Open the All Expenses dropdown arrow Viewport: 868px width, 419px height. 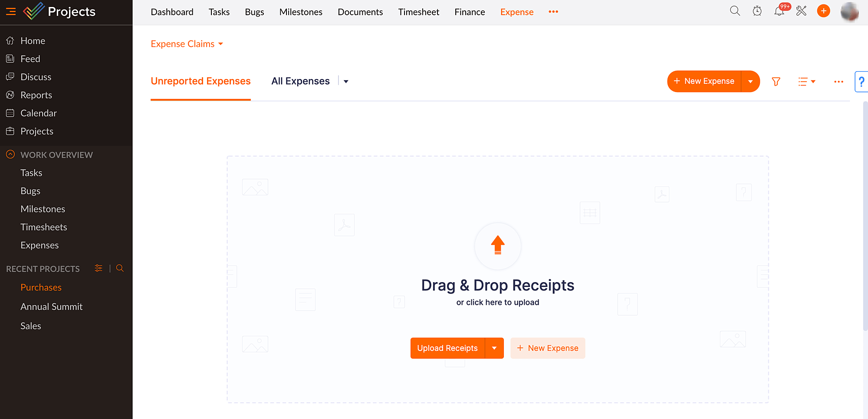[x=346, y=82]
